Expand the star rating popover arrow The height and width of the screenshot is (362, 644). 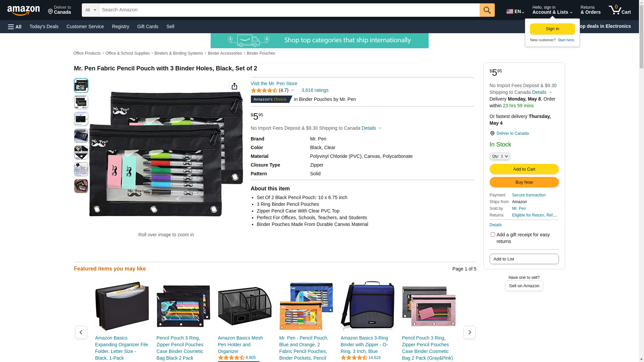tap(292, 90)
